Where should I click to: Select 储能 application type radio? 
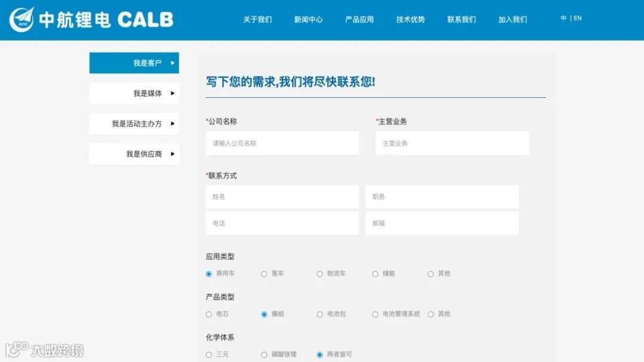click(x=375, y=274)
